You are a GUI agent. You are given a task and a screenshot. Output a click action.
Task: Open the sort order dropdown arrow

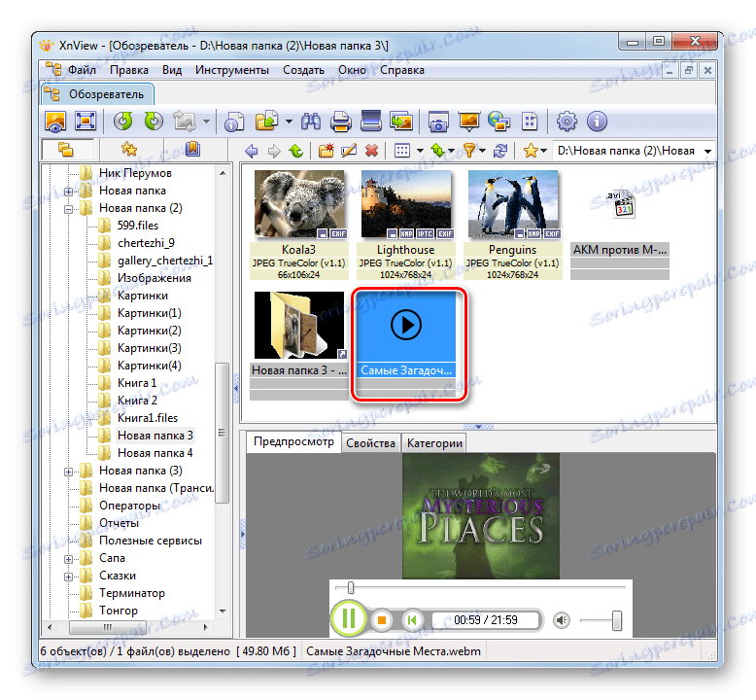451,151
